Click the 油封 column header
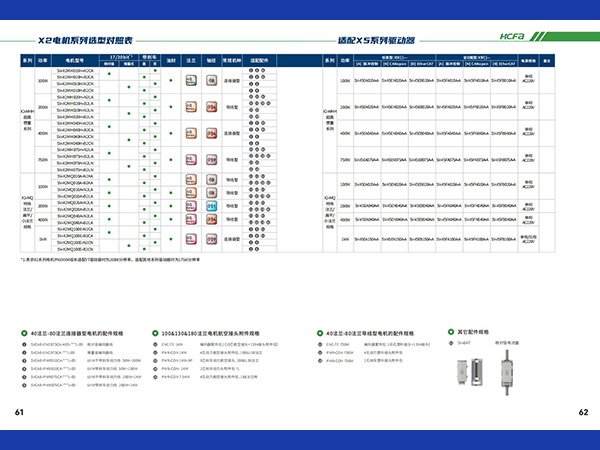Screen dimensions: 600x450 click(171, 61)
